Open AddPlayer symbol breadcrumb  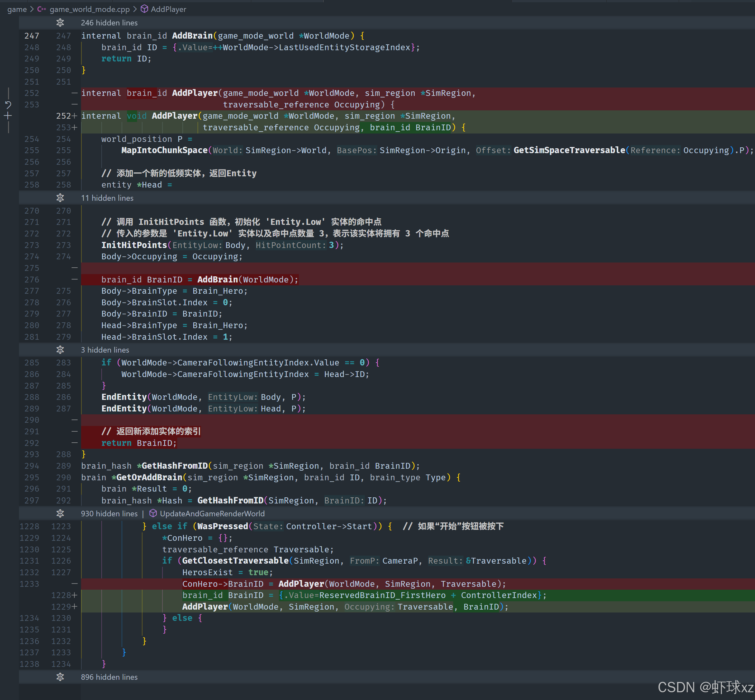coord(168,9)
